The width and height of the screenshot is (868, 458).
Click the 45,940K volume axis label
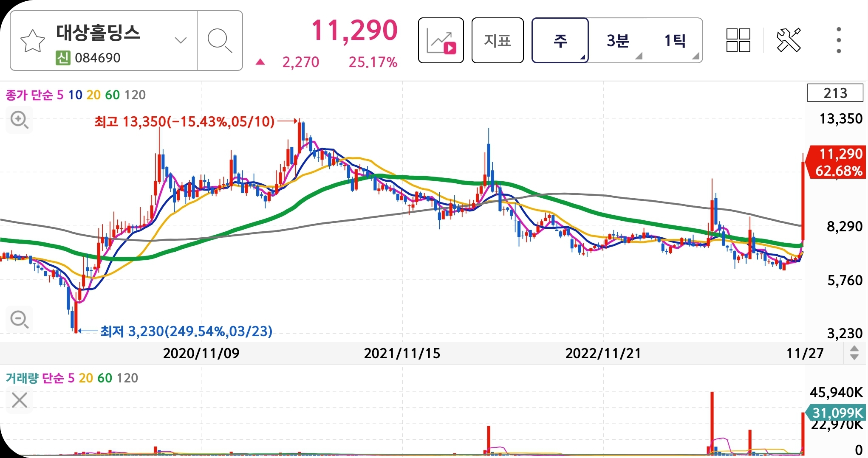(836, 392)
